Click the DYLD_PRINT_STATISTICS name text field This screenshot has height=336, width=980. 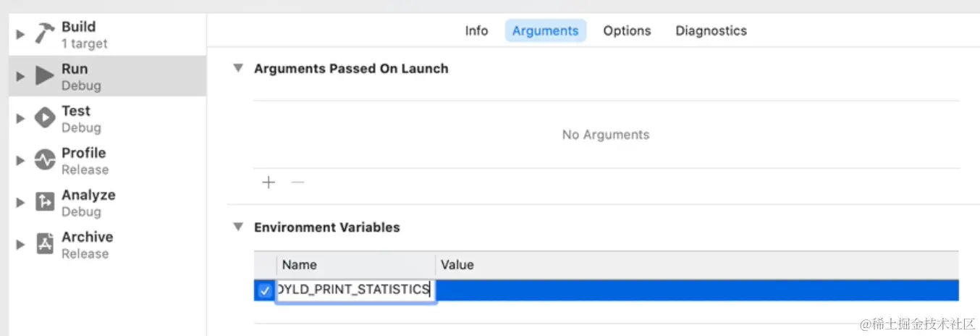(355, 290)
